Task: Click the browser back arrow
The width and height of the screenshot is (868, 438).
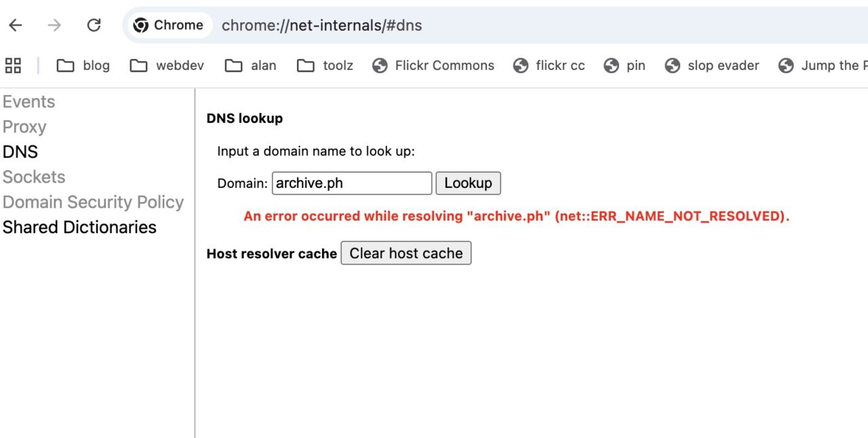Action: (x=16, y=25)
